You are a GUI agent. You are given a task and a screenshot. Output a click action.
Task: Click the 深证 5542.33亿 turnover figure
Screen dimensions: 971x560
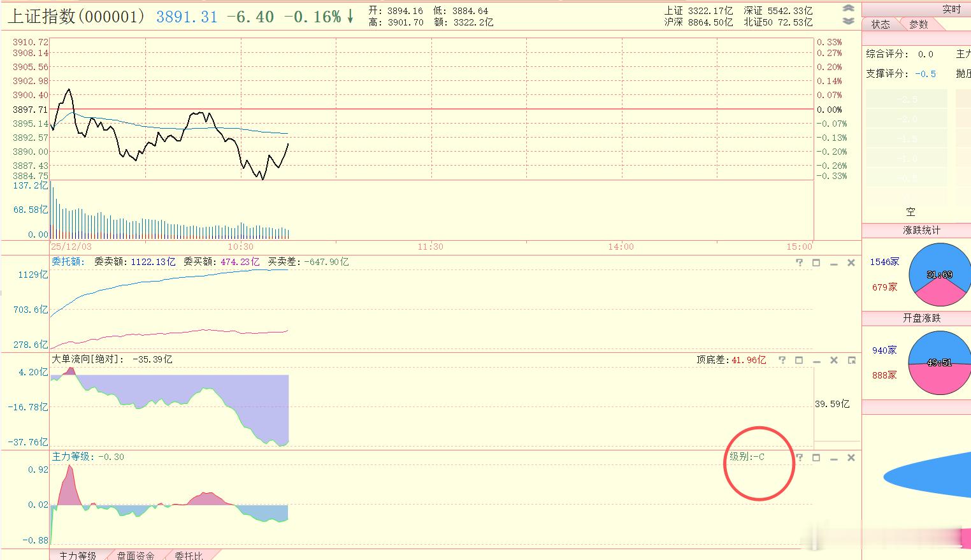(778, 11)
